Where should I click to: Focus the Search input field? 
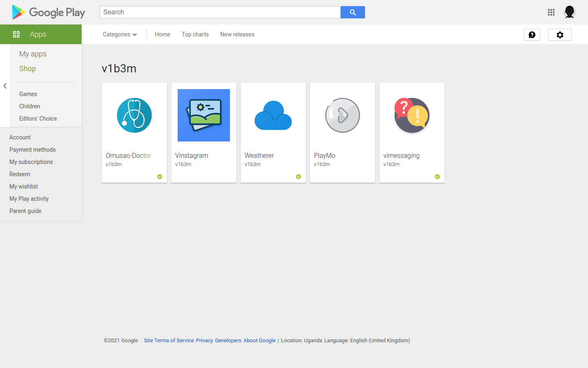[220, 12]
